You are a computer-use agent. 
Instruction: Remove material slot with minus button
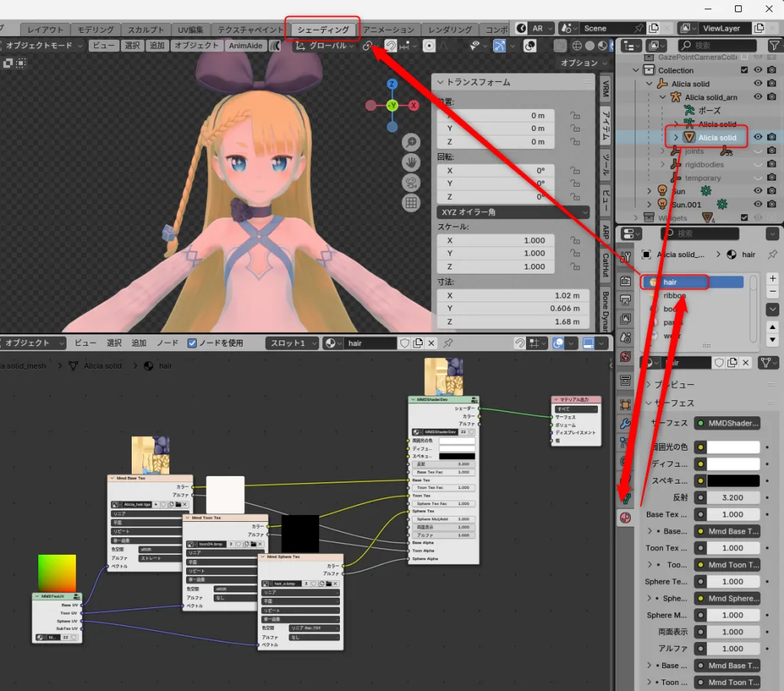coord(773,291)
